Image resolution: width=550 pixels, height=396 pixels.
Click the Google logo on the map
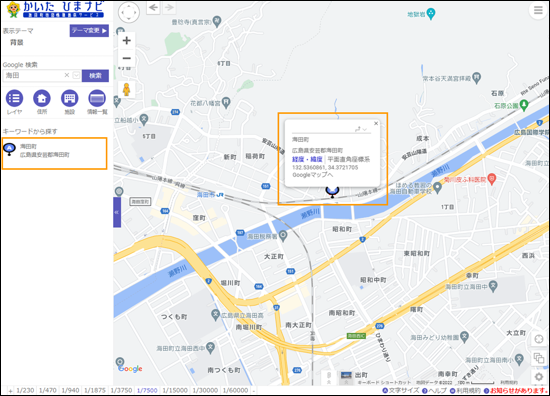tap(130, 369)
